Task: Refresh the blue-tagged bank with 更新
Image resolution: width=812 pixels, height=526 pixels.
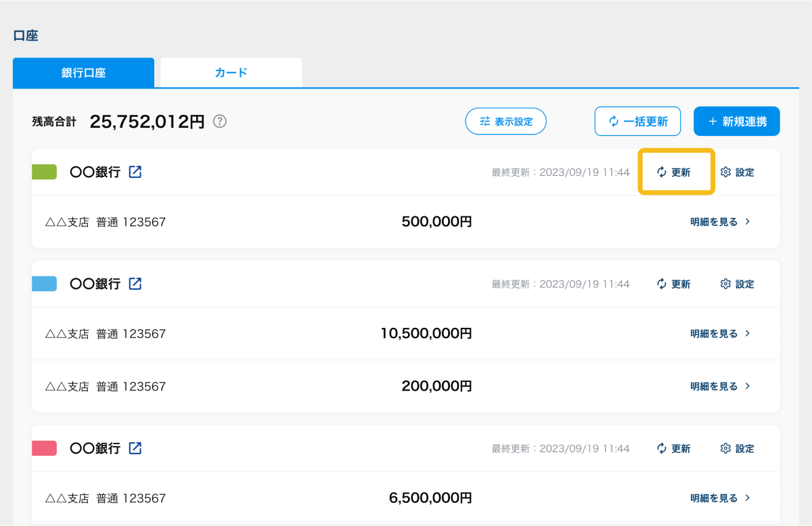Action: click(674, 284)
